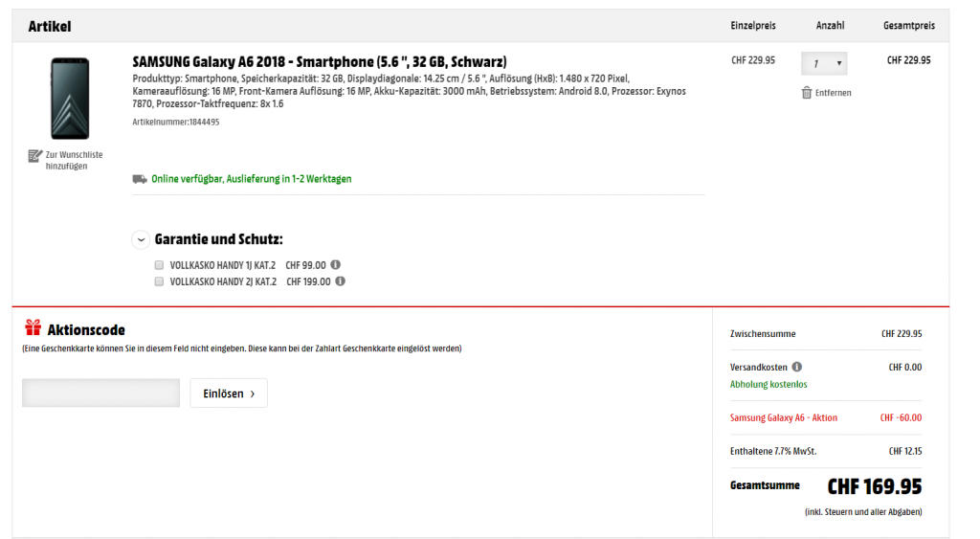This screenshot has width=980, height=539.
Task: Click '(inkl. Steuern und aller Abgaben)' note
Action: 863,511
